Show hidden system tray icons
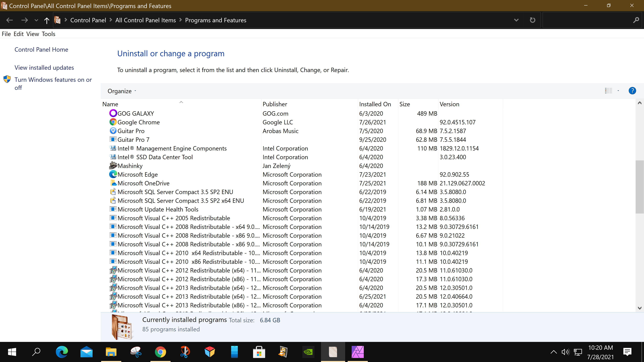Image resolution: width=644 pixels, height=362 pixels. pos(554,352)
